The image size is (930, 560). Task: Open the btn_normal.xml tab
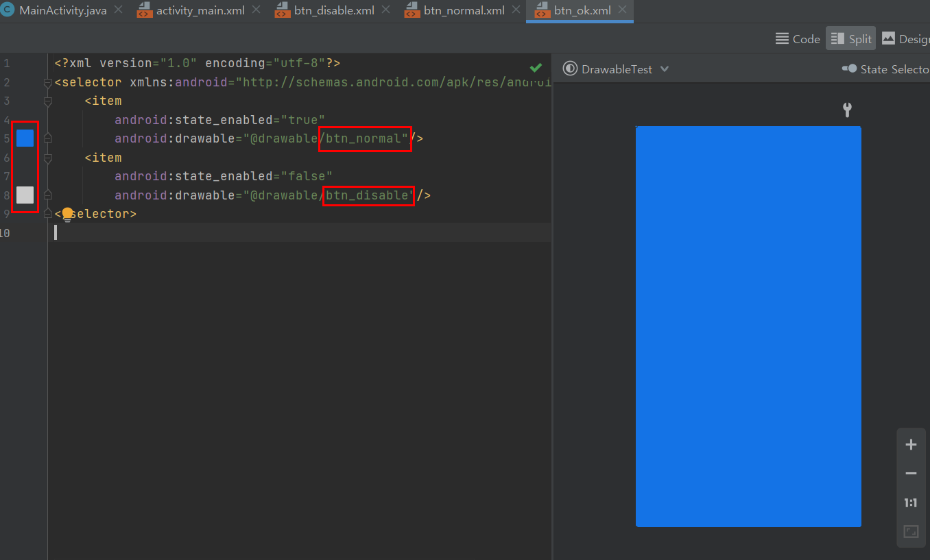click(464, 11)
